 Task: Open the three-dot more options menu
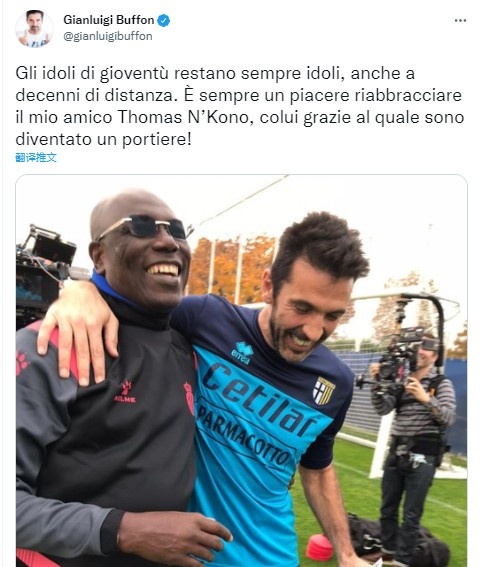[460, 21]
